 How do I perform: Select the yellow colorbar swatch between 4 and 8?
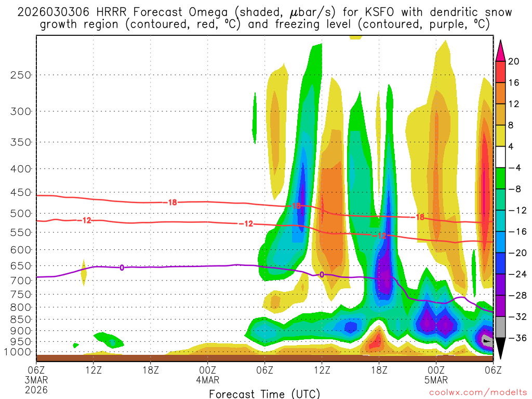pyautogui.click(x=500, y=136)
